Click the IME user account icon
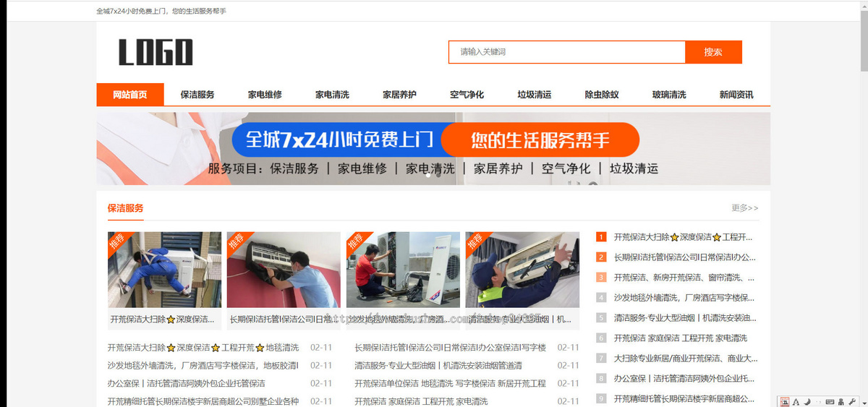Screen dimensions: 868x407 [841, 402]
